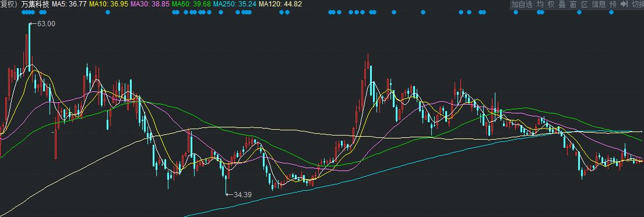
Task: Click the 加自选 add-to-watchlist button
Action: pos(522,4)
